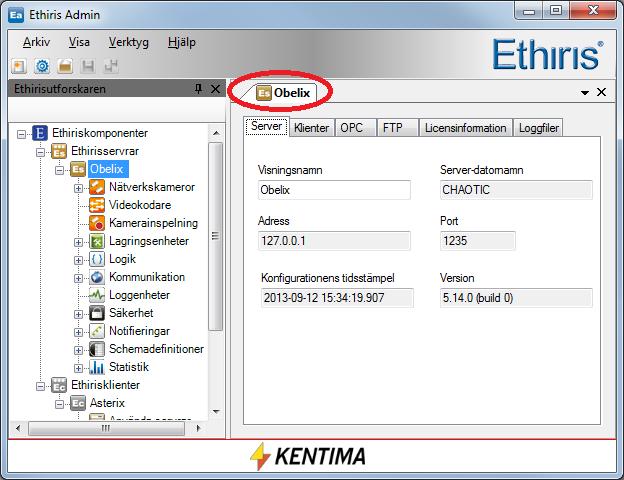Expand the Logik node
Image resolution: width=624 pixels, height=480 pixels.
point(78,260)
